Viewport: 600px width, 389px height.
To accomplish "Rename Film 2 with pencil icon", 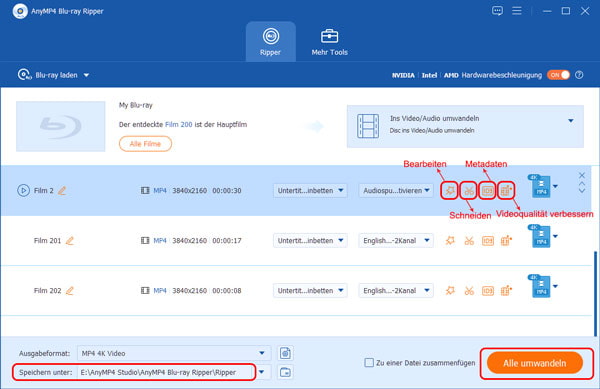I will (x=62, y=190).
